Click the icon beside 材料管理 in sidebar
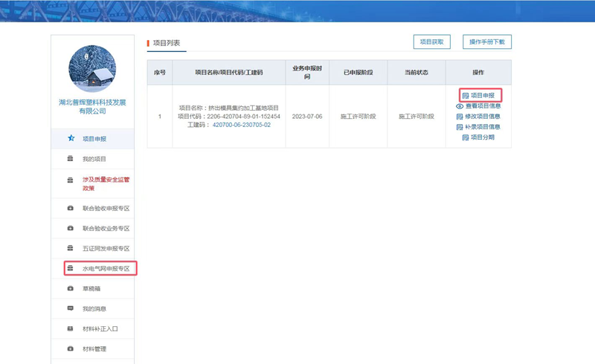595x364 pixels. tap(71, 348)
